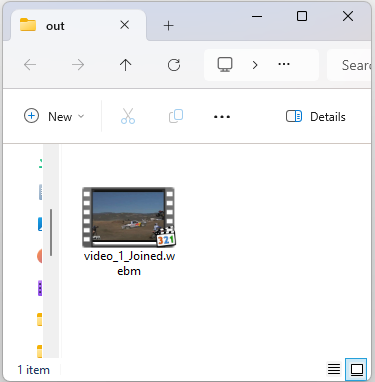This screenshot has height=382, width=375.
Task: Click the Cut scissors icon
Action: [x=128, y=116]
